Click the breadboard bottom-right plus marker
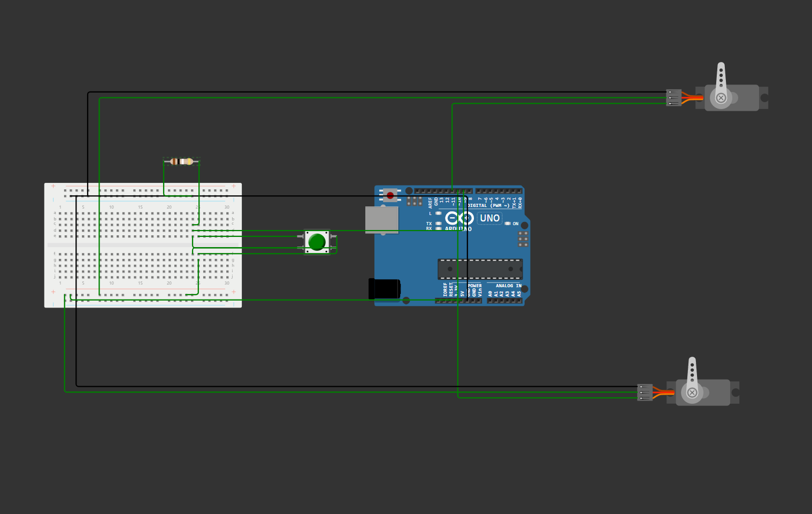This screenshot has height=514, width=812. click(x=234, y=292)
